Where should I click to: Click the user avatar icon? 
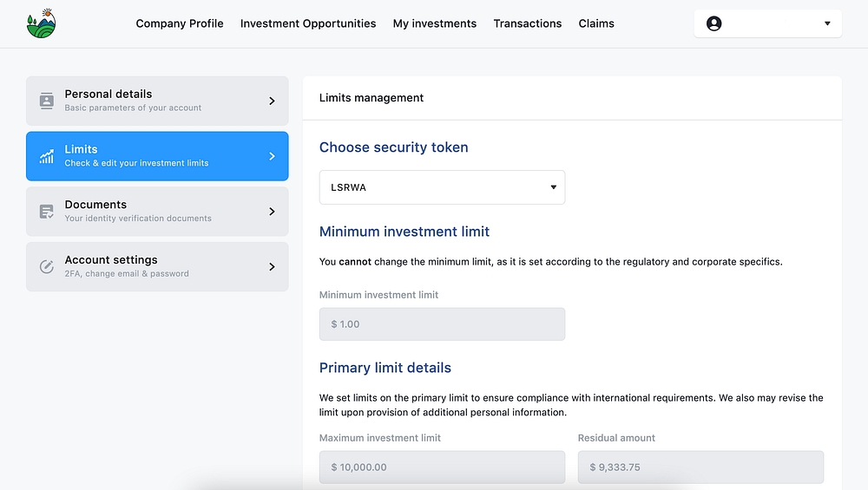pos(713,23)
